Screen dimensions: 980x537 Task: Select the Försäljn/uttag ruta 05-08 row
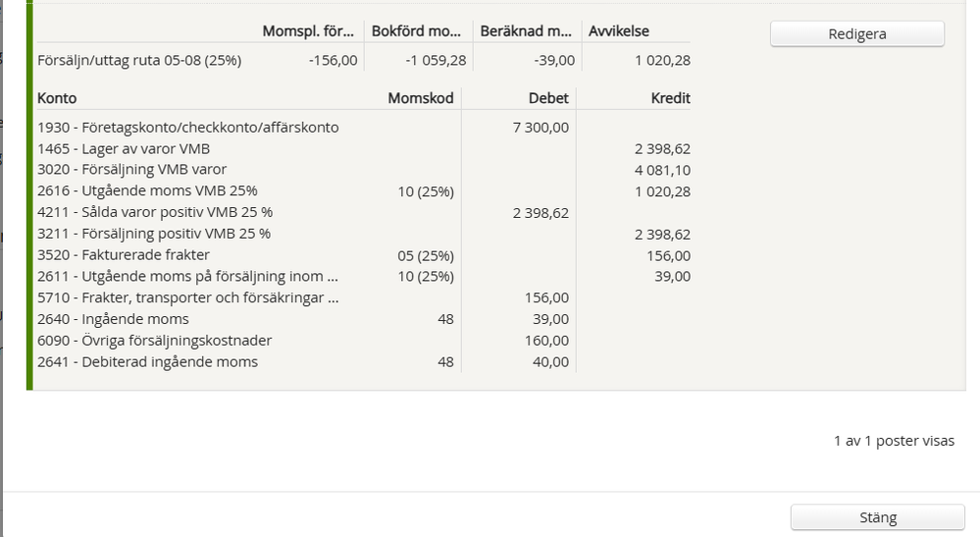[139, 60]
